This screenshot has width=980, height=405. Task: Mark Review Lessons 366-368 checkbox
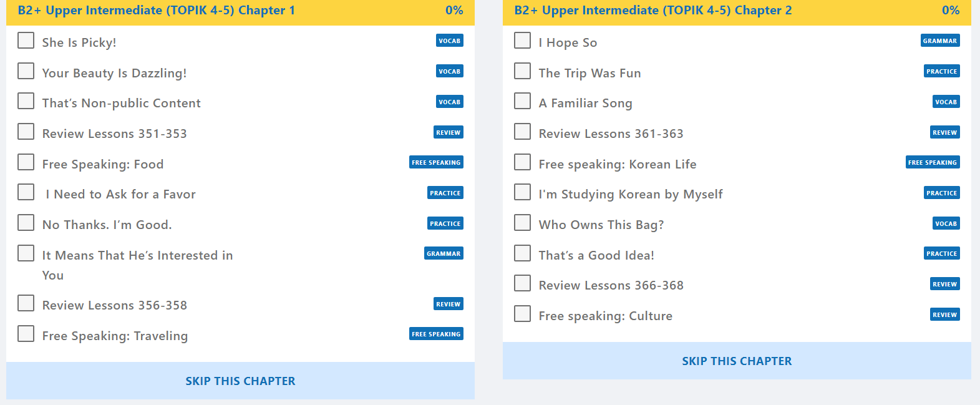[522, 283]
